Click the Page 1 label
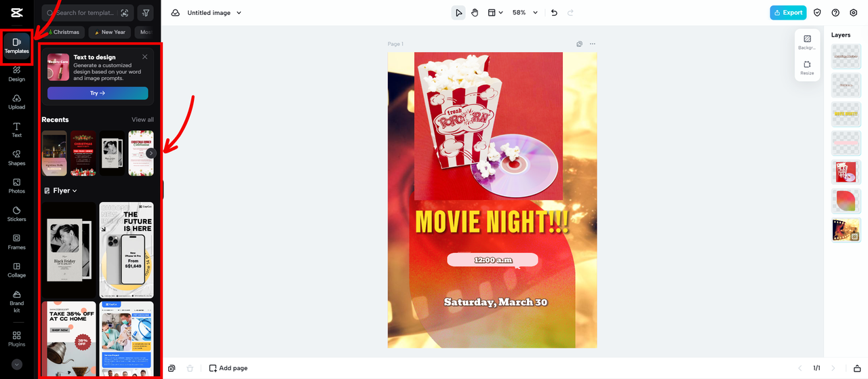 point(395,44)
